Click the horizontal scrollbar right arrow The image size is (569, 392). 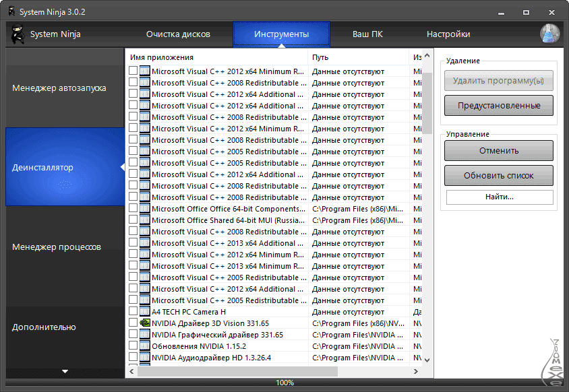coord(417,371)
